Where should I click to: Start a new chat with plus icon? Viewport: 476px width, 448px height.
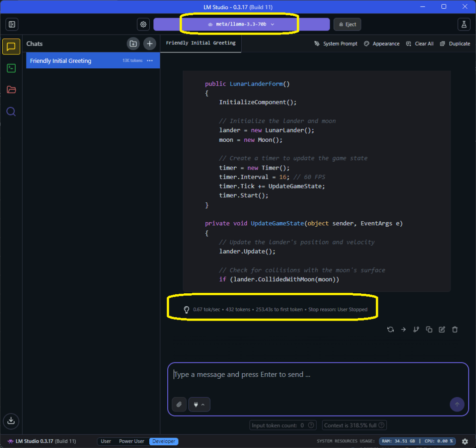[x=150, y=44]
